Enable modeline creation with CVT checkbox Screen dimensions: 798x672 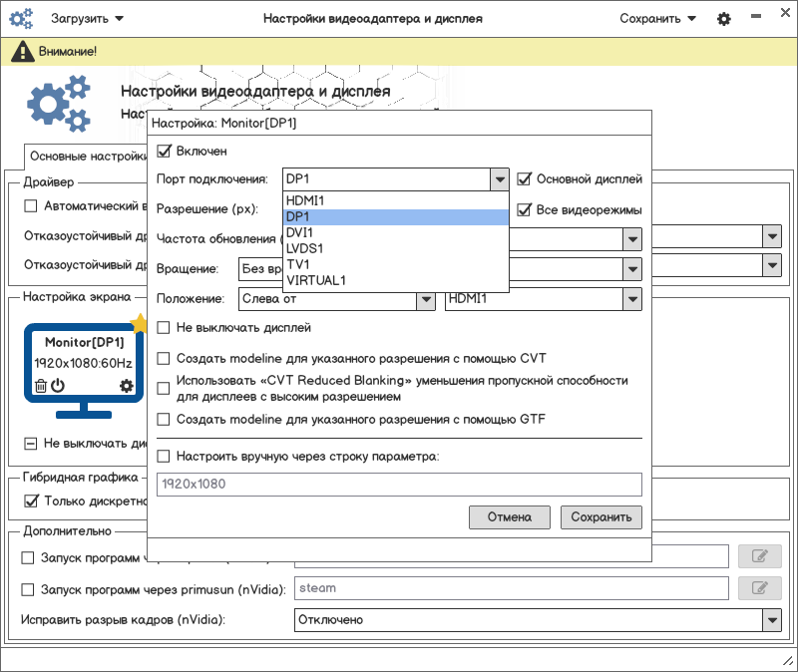(165, 359)
